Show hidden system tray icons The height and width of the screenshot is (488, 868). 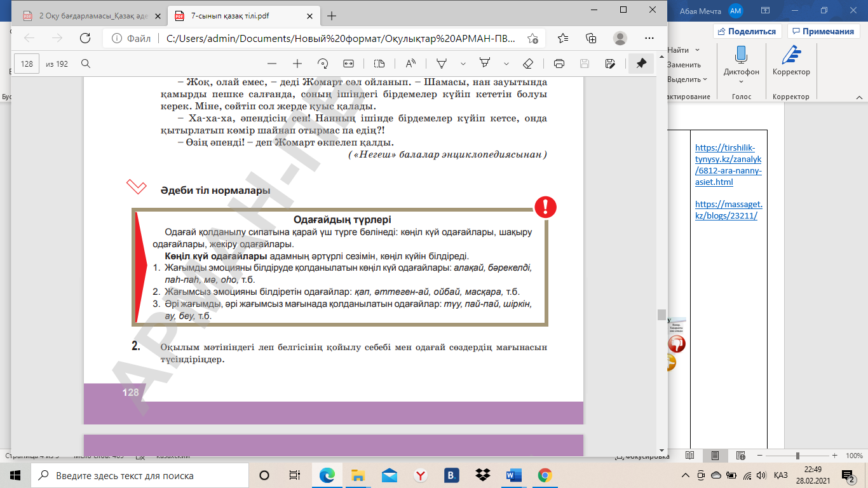(x=685, y=475)
